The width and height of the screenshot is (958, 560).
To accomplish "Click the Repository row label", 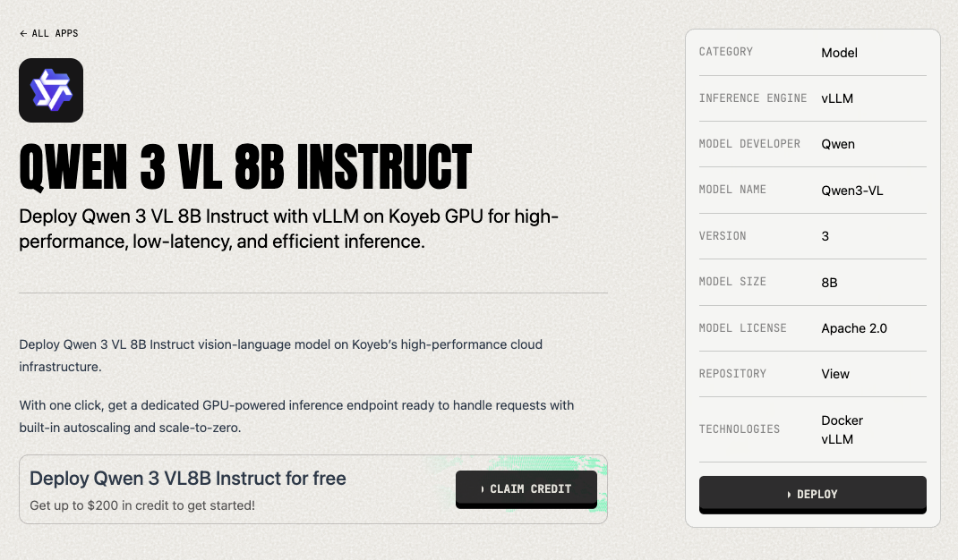I will coord(732,374).
